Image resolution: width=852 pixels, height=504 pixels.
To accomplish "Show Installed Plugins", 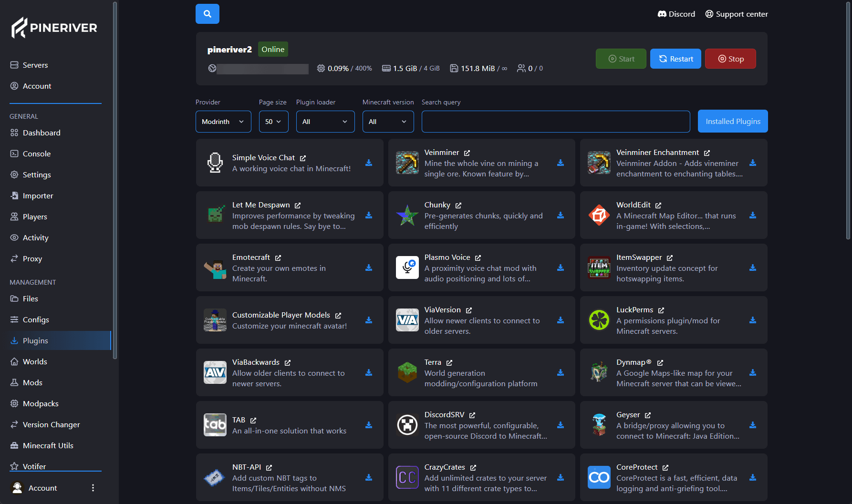I will click(733, 121).
